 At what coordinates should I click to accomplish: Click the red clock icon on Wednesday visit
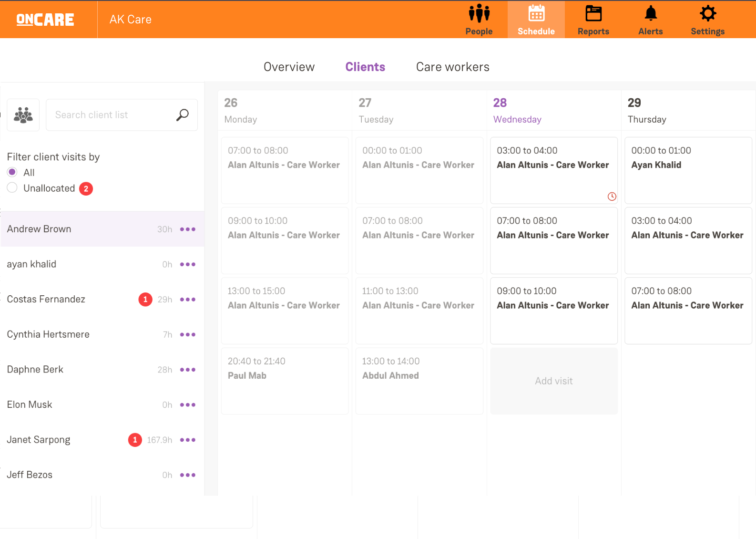612,197
